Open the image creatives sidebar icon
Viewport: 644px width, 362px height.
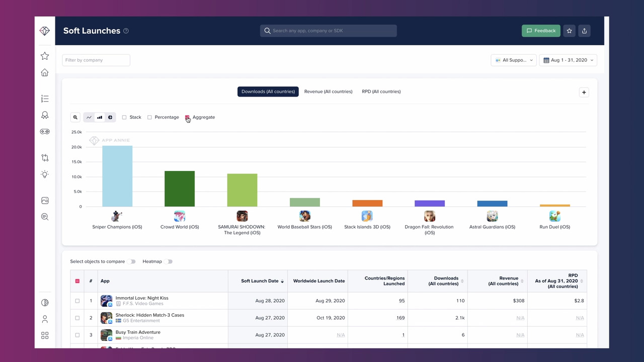coord(45,201)
